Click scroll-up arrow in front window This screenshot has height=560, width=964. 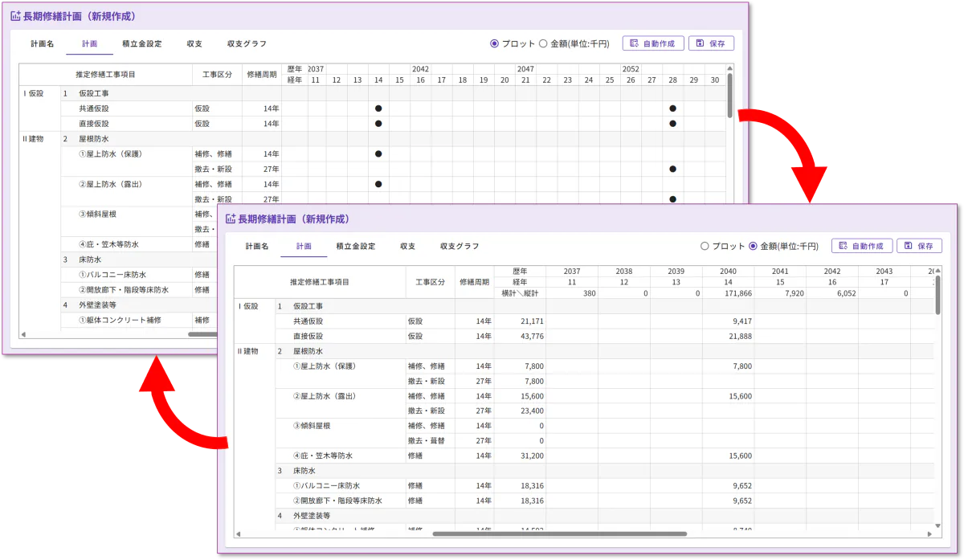click(x=938, y=270)
